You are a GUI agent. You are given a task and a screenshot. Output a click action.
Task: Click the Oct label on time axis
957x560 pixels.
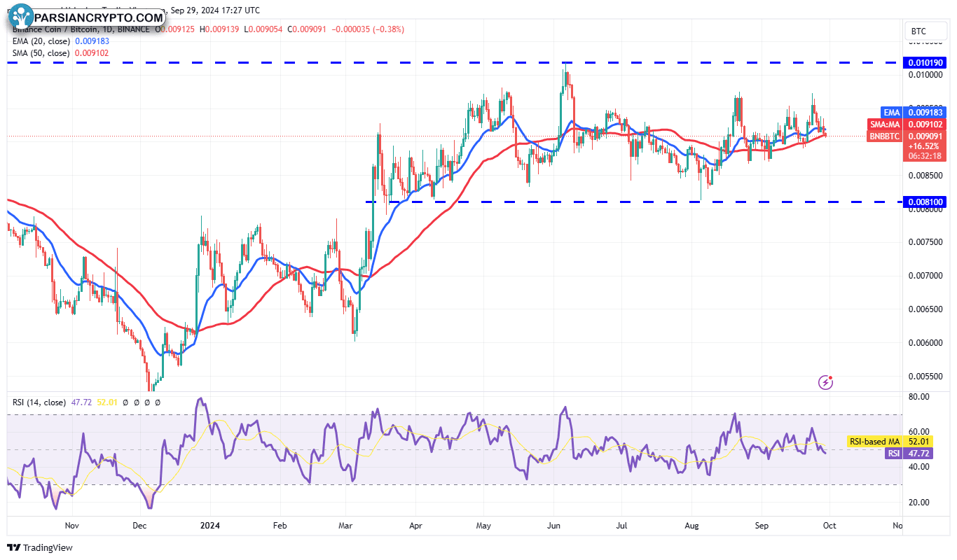829,524
